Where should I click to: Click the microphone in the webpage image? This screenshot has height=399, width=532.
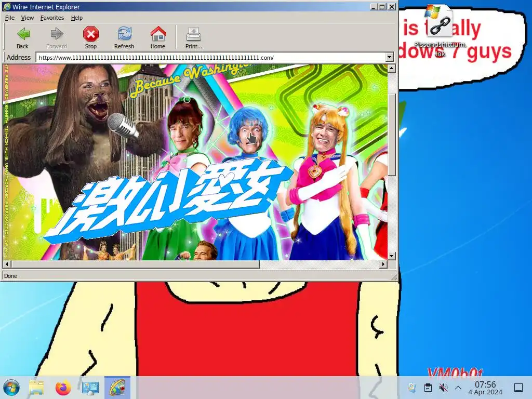[x=123, y=125]
